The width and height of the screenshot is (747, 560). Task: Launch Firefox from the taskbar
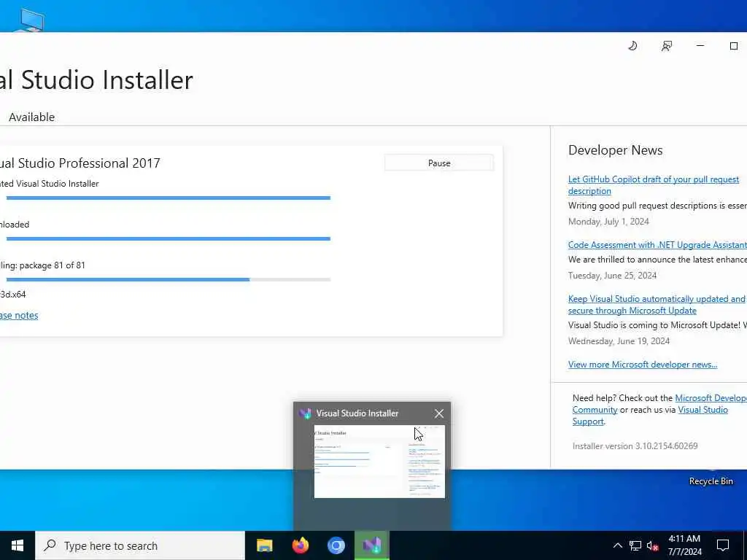[300, 545]
